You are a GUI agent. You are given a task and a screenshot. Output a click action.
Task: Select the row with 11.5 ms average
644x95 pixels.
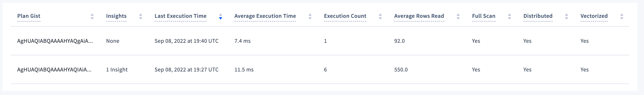click(x=244, y=70)
